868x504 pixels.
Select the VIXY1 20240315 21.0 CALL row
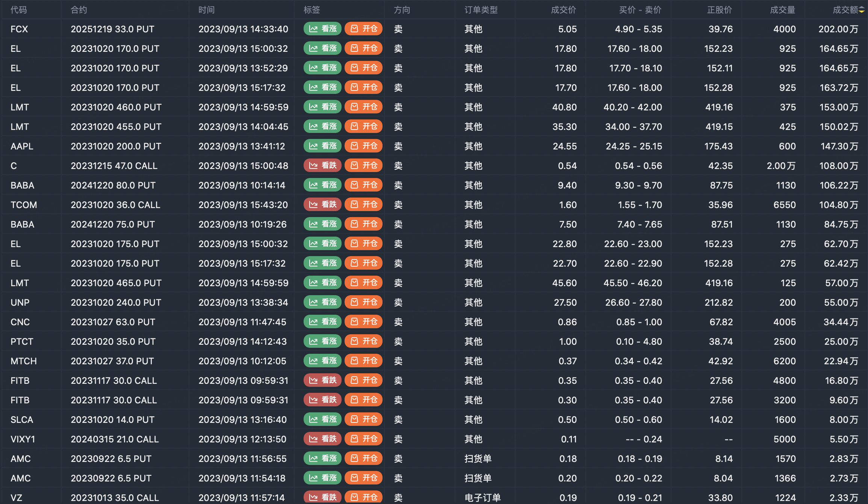click(x=115, y=439)
